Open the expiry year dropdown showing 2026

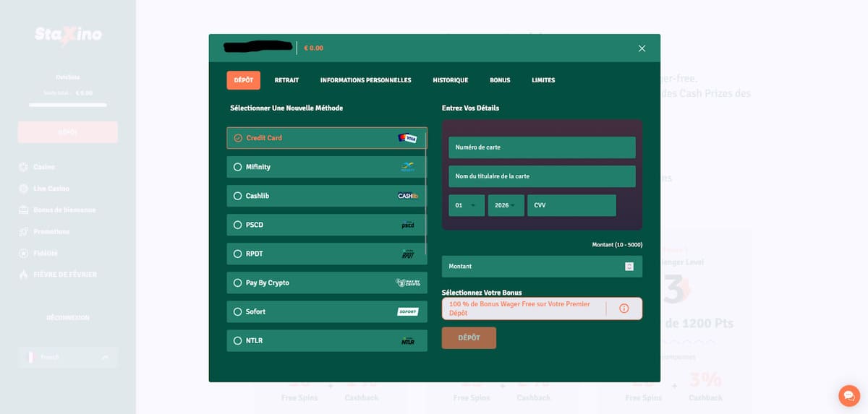(x=506, y=205)
